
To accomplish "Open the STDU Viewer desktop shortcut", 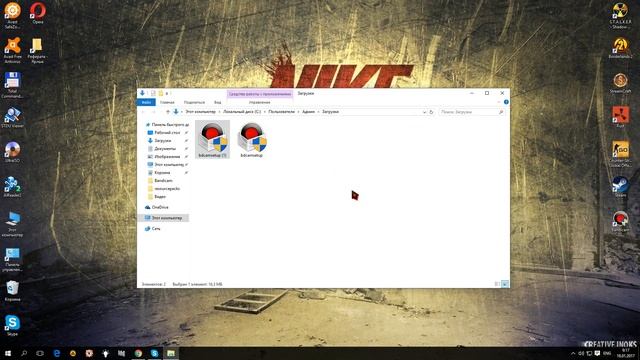I will pos(12,118).
